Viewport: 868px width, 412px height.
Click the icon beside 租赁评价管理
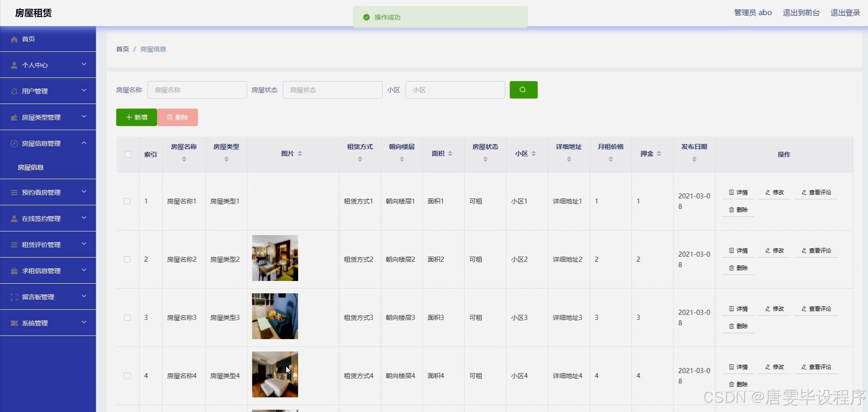coord(14,245)
